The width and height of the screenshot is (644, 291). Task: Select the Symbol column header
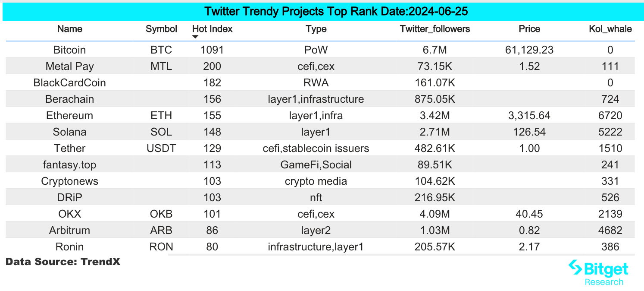coord(161,29)
